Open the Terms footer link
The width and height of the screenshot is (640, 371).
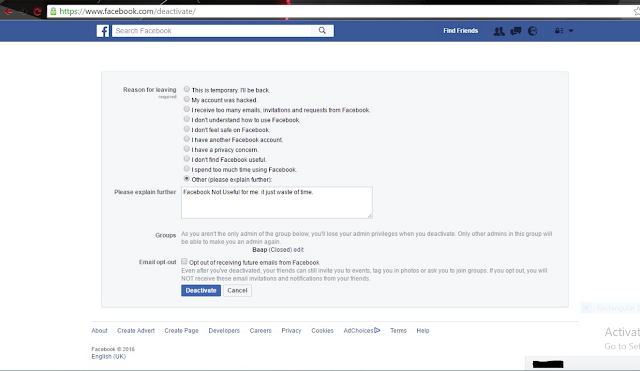point(398,331)
